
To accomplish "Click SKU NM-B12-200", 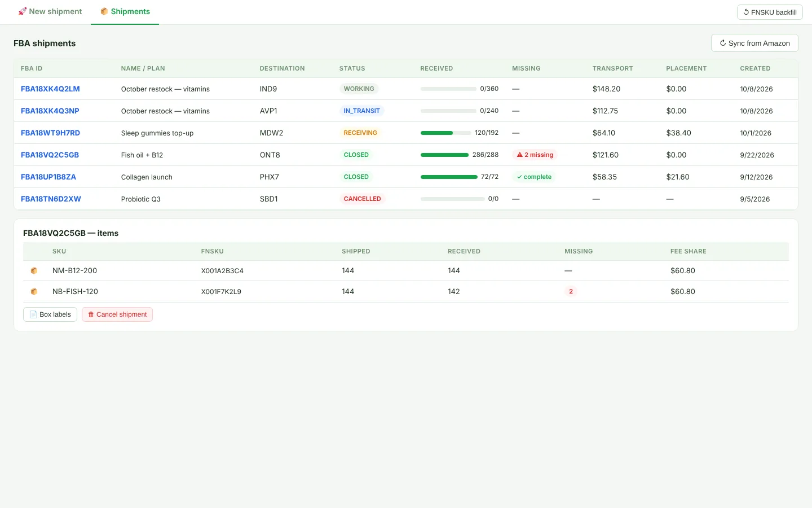I will [x=74, y=270].
